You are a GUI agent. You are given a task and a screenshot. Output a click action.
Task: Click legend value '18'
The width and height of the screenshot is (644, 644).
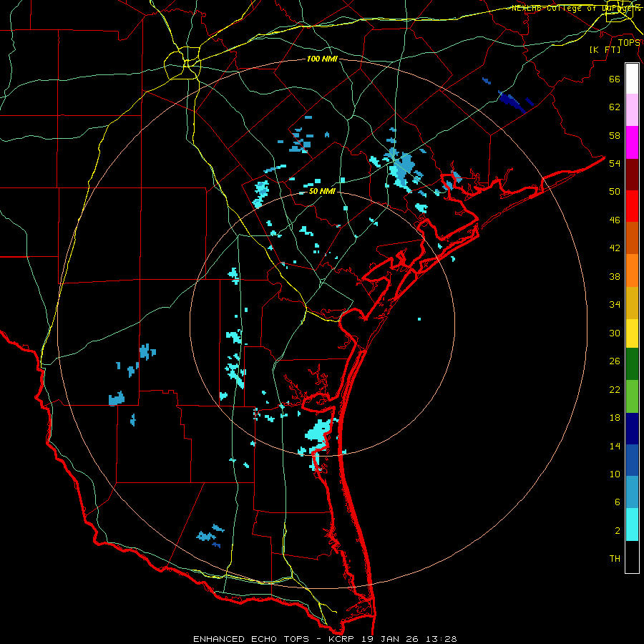point(615,418)
